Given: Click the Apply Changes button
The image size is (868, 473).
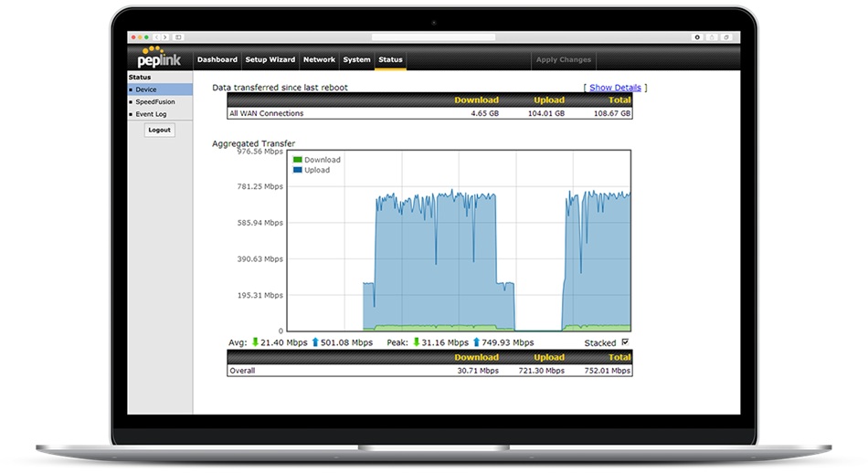Looking at the screenshot, I should pyautogui.click(x=563, y=60).
